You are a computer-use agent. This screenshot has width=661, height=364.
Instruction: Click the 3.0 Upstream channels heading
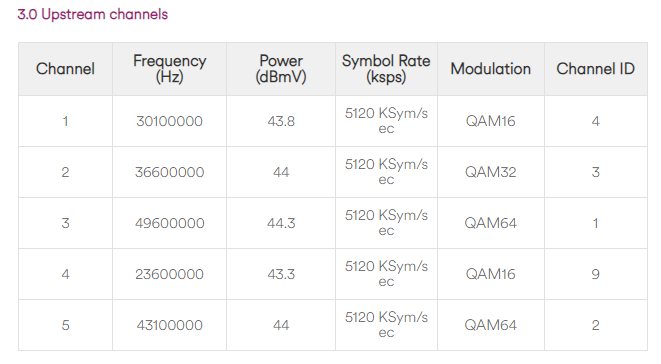point(93,14)
